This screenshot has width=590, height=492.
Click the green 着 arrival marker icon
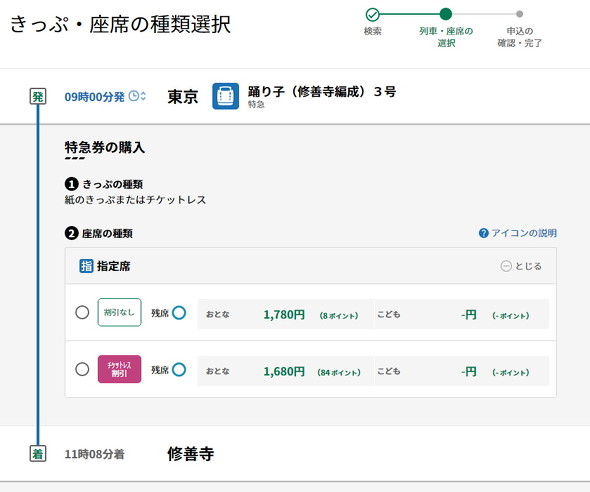point(38,453)
